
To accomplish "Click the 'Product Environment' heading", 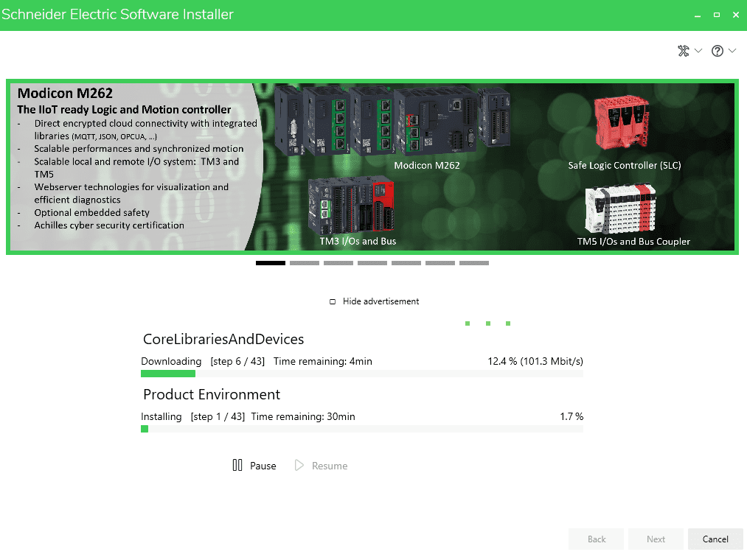I will pos(212,394).
